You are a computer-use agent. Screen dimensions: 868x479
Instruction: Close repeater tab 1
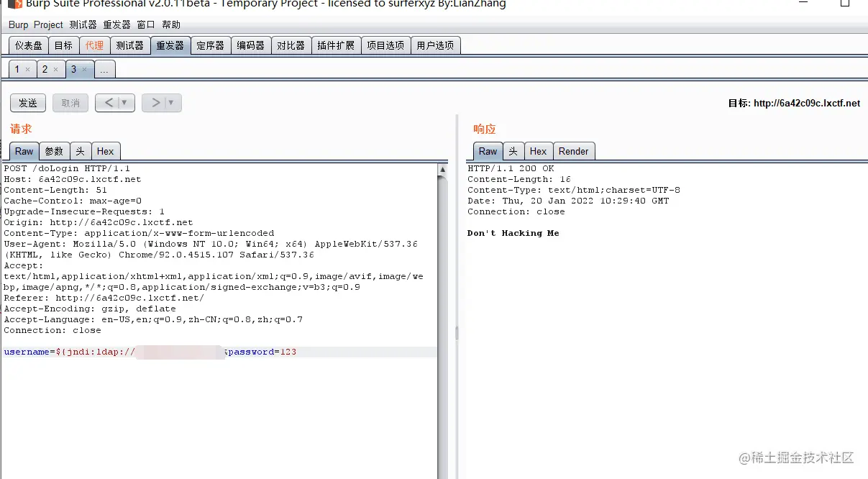coord(28,70)
